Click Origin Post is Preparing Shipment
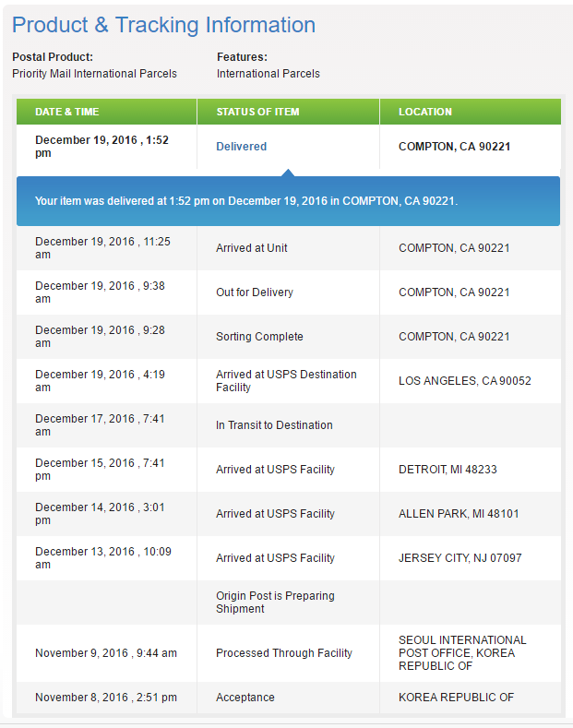The image size is (573, 728). pyautogui.click(x=273, y=603)
